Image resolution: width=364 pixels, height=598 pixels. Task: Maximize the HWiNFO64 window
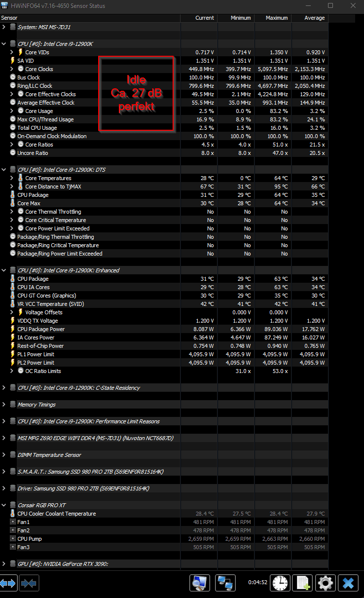pyautogui.click(x=330, y=5)
